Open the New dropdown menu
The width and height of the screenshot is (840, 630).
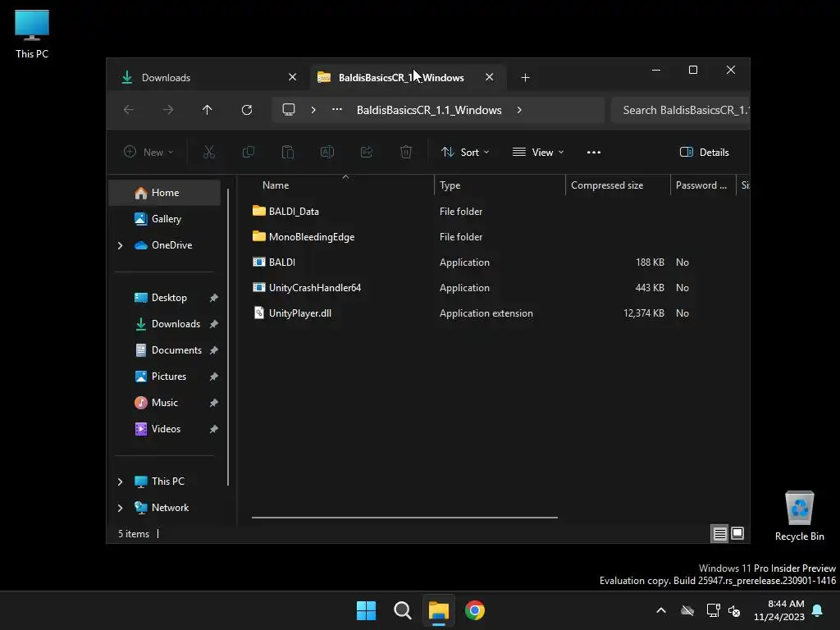pyautogui.click(x=148, y=152)
